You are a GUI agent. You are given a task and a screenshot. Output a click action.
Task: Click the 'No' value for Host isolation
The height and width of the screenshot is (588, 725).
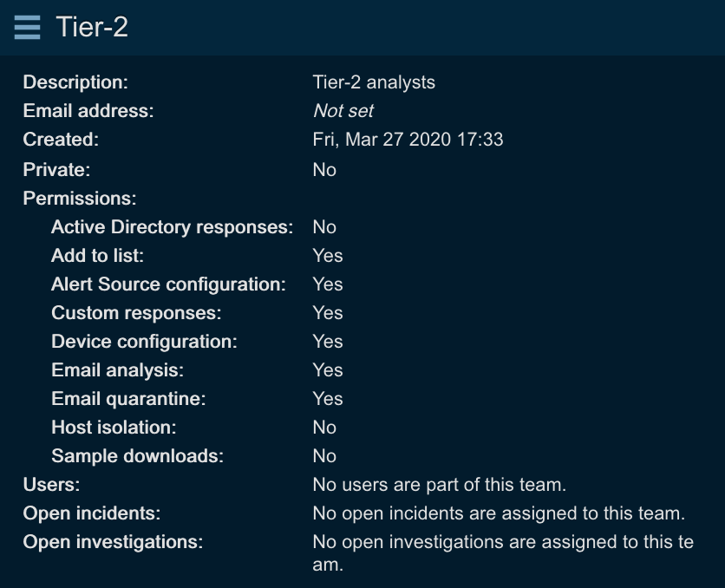[324, 428]
